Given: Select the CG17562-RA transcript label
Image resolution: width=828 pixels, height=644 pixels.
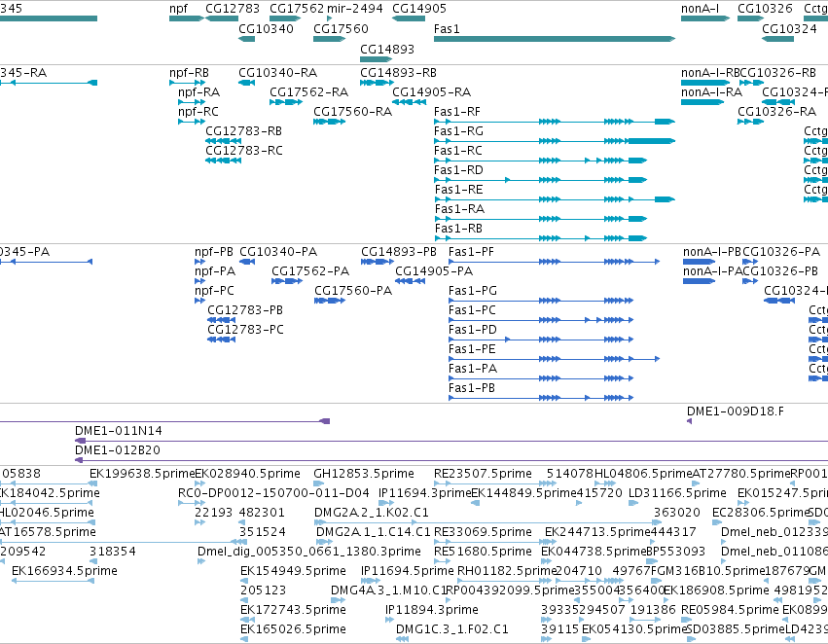Looking at the screenshot, I should [308, 92].
